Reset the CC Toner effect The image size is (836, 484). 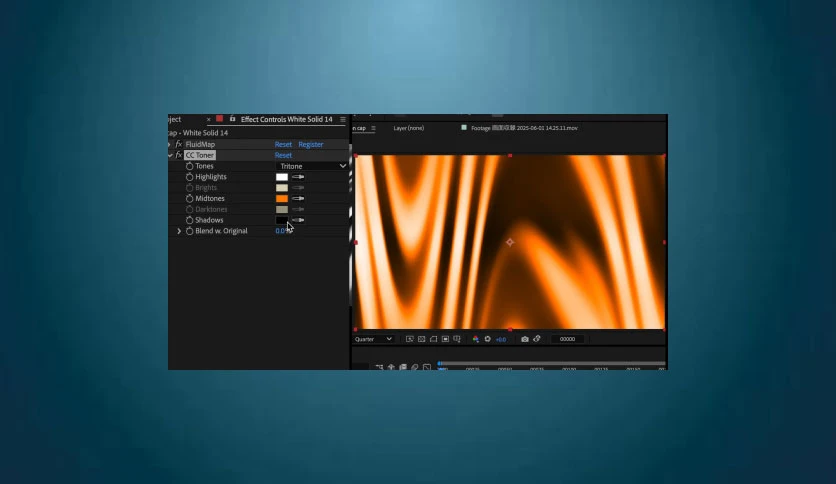[283, 155]
